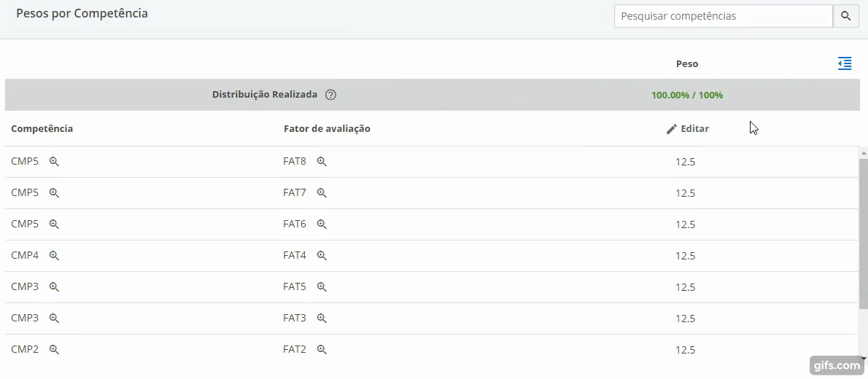Click the 12.5 weight in FAT8 row

click(x=685, y=162)
